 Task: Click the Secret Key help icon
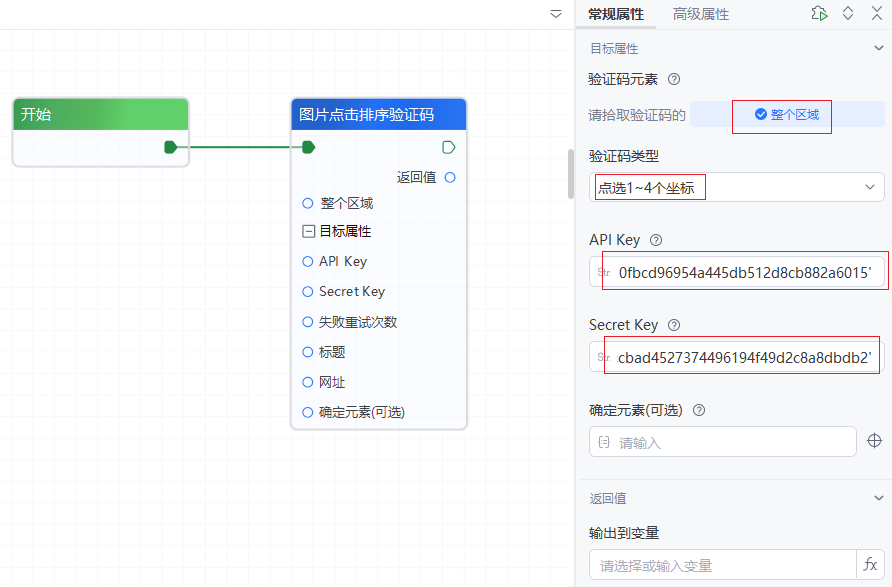[x=674, y=325]
